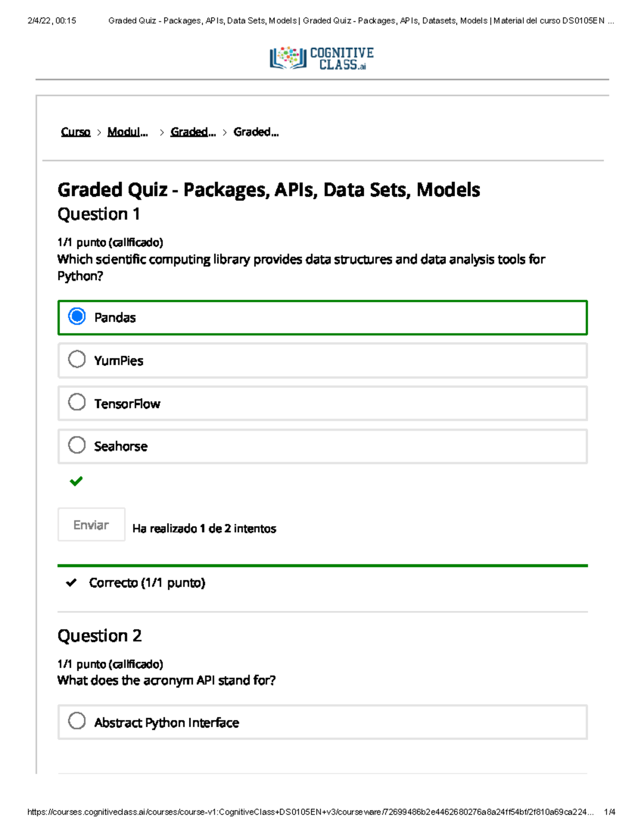Click the checkmark beside Correcto (1/1 punto)

[x=71, y=582]
